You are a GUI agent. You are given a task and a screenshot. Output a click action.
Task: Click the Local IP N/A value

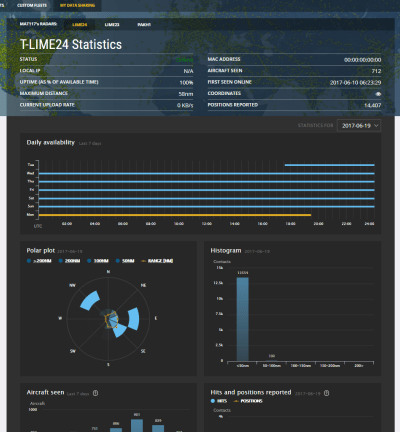(x=188, y=71)
